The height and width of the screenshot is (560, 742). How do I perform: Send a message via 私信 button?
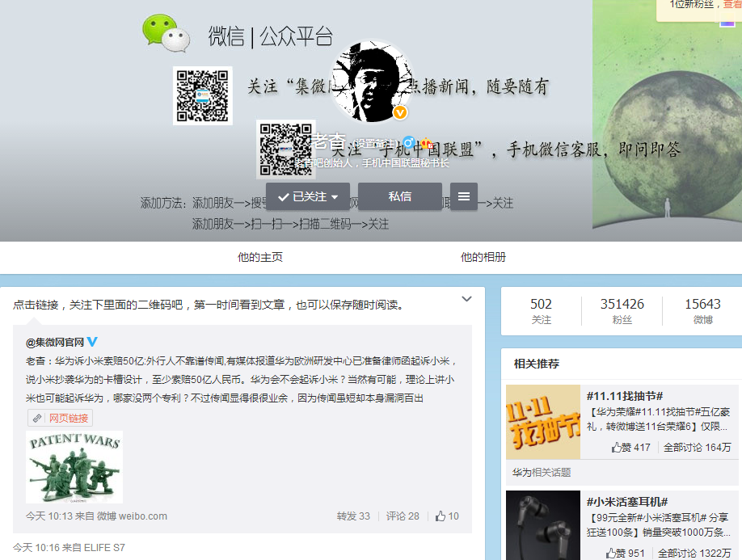coord(400,196)
